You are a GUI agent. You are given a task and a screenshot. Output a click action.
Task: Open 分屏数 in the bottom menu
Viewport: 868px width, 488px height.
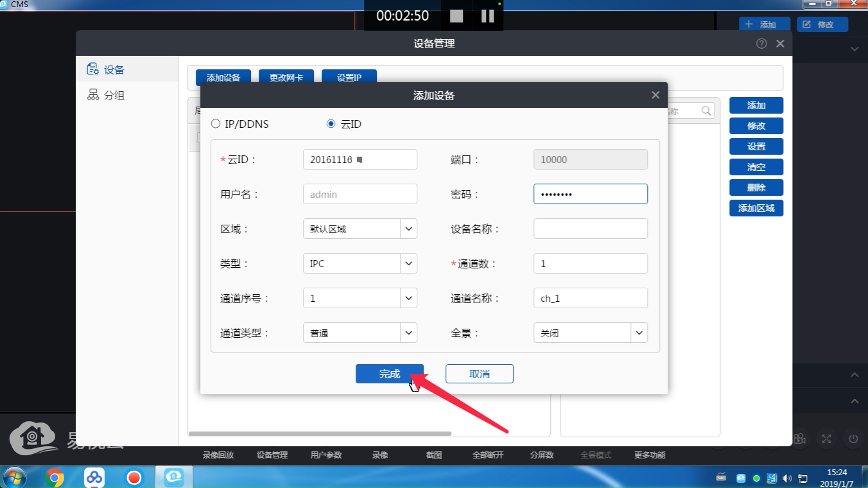click(x=542, y=455)
